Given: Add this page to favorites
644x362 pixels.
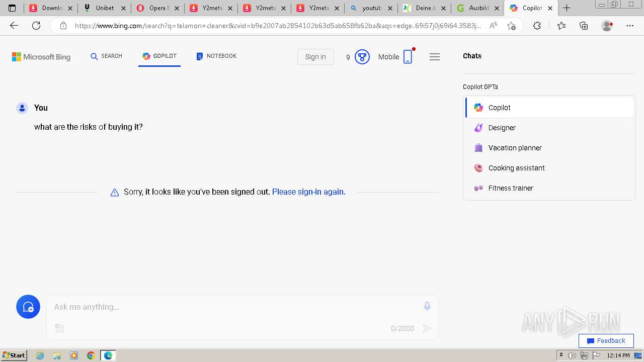Looking at the screenshot, I should click(511, 26).
